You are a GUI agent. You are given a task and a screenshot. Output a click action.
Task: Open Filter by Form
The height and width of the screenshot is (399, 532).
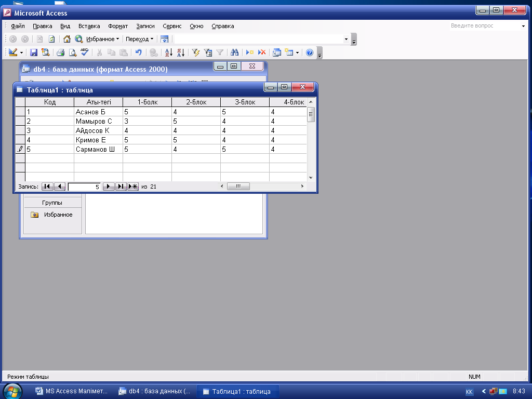pyautogui.click(x=208, y=52)
